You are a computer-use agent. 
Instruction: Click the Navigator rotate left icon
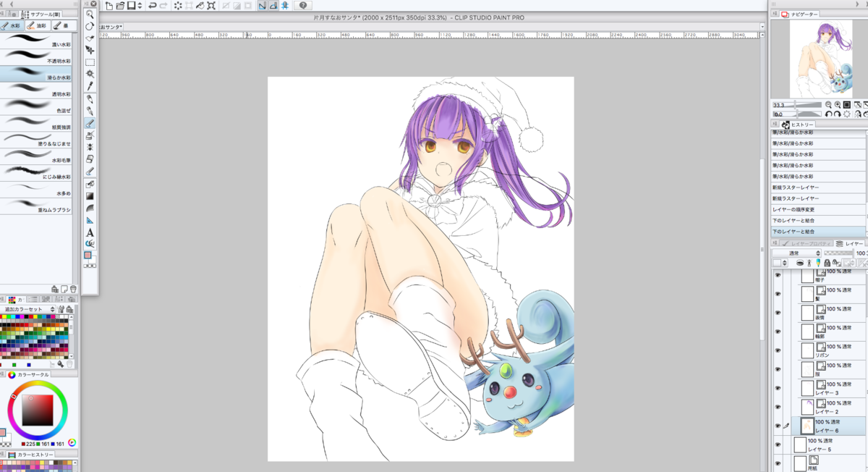tap(829, 114)
